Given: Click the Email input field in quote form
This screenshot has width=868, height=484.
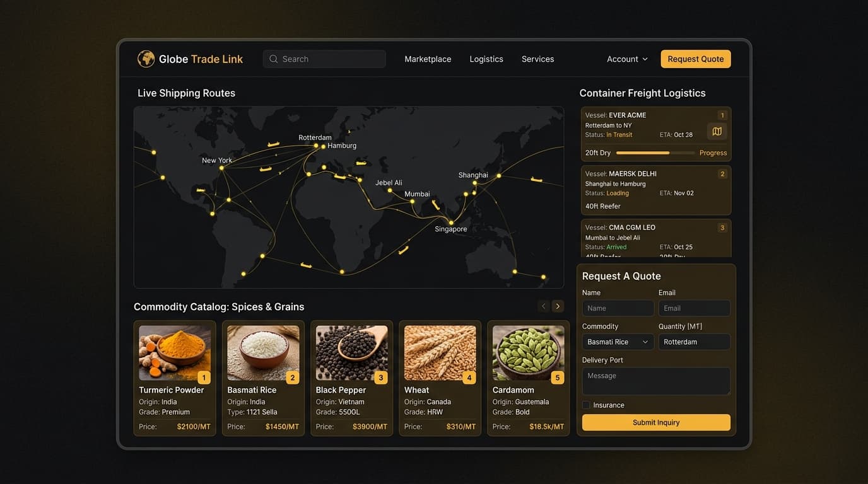Looking at the screenshot, I should click(x=695, y=308).
